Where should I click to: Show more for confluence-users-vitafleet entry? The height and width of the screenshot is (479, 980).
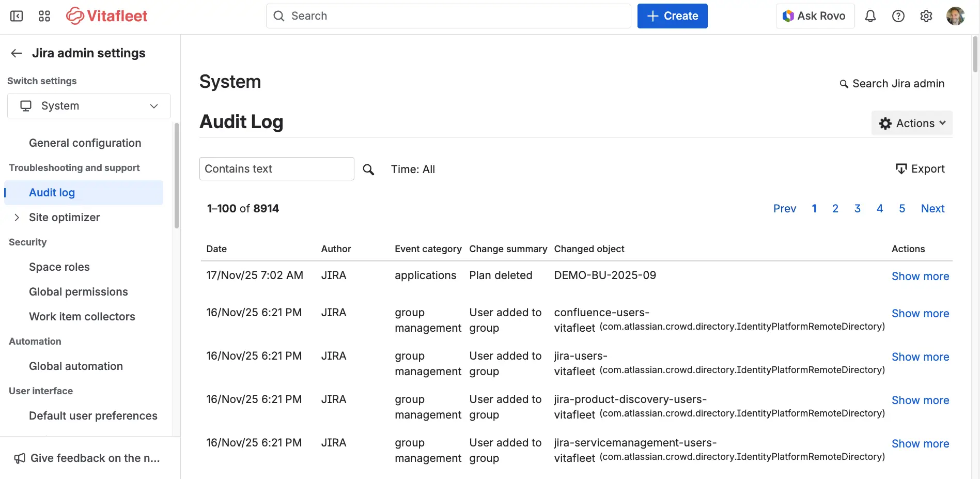coord(920,314)
